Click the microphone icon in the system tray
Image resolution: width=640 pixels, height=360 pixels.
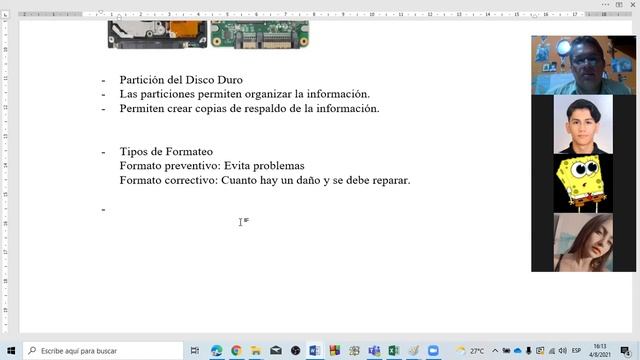coord(529,351)
